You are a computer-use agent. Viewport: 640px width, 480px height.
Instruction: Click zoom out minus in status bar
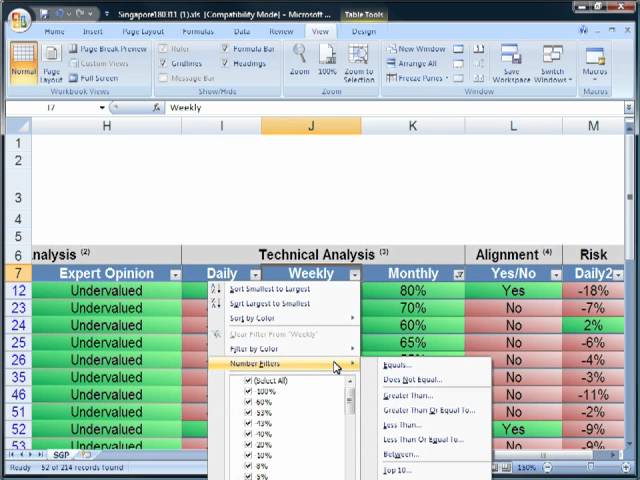549,467
